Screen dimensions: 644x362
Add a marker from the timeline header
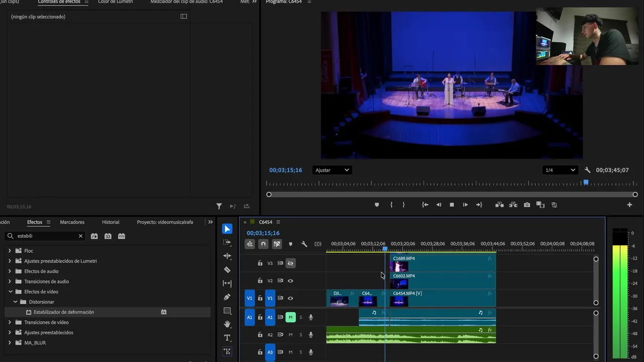pos(290,244)
